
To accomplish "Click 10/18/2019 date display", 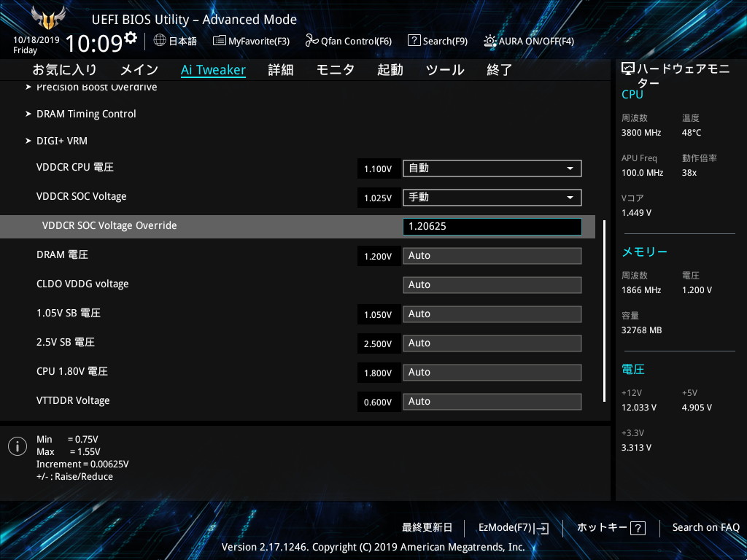I will 36,40.
